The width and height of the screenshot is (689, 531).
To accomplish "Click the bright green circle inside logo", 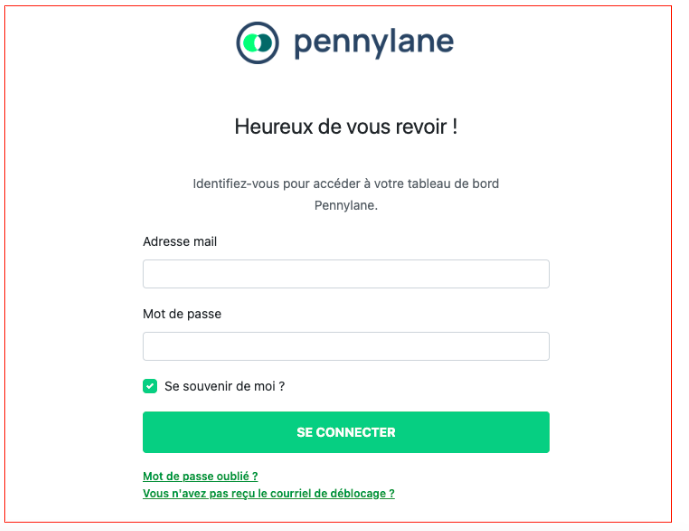I will pyautogui.click(x=252, y=43).
